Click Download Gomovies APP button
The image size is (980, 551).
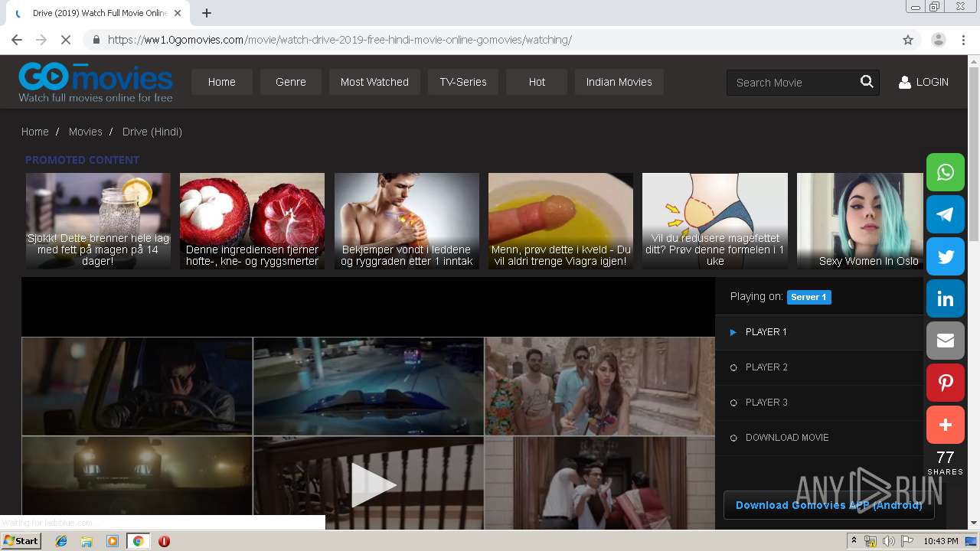(828, 505)
